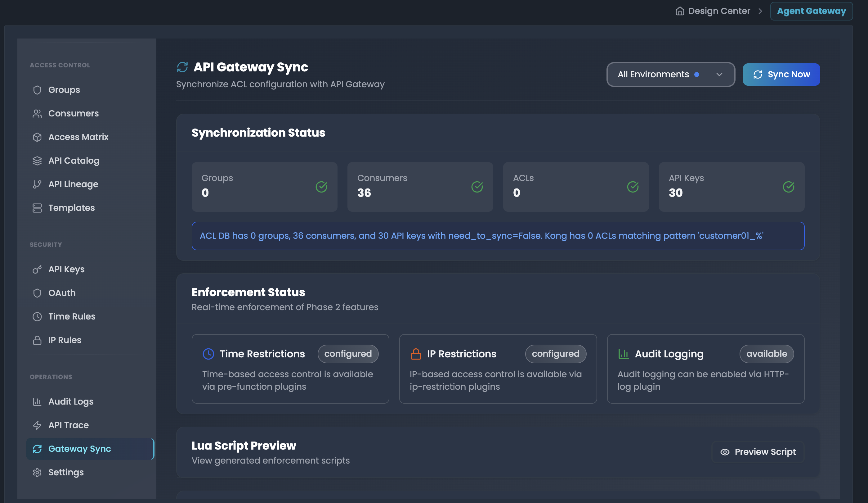Open Settings from the sidebar
The height and width of the screenshot is (503, 868).
90,472
